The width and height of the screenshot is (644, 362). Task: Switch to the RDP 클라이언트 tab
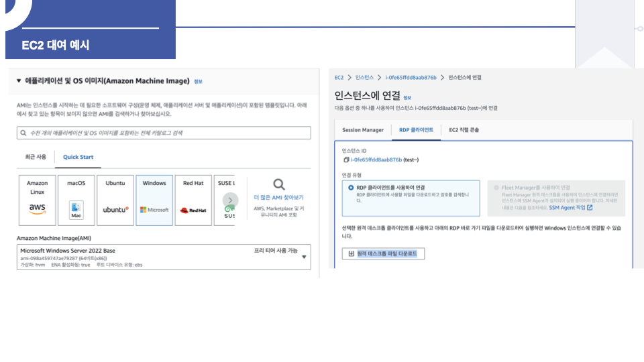tap(416, 130)
